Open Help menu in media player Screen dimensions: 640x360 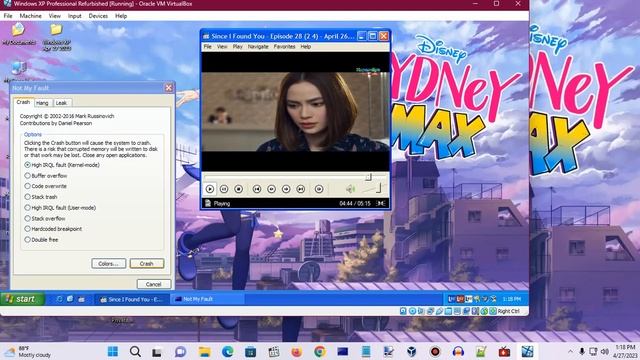pyautogui.click(x=306, y=47)
